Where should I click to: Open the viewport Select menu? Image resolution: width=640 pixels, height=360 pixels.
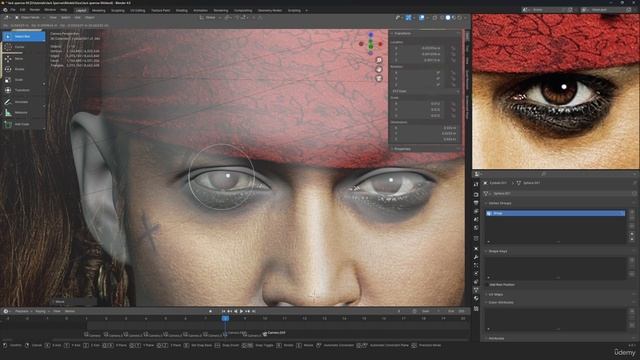(65, 18)
